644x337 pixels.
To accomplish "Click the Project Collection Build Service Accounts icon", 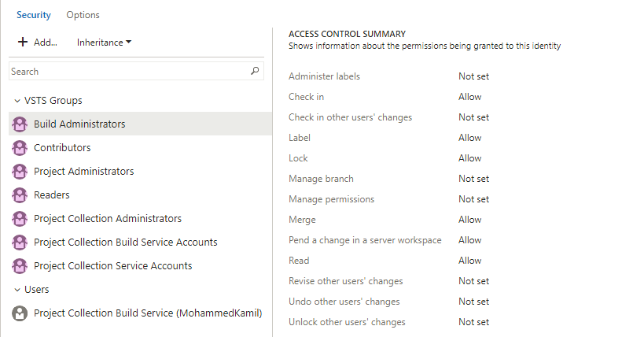I will tap(20, 243).
